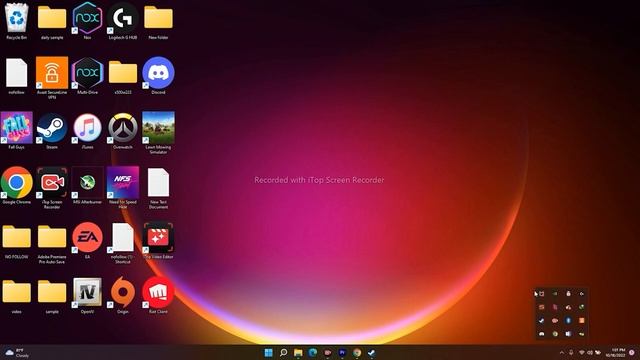The height and width of the screenshot is (360, 640).
Task: Open iTop Screen Recorder from the taskbar
Action: point(328,353)
